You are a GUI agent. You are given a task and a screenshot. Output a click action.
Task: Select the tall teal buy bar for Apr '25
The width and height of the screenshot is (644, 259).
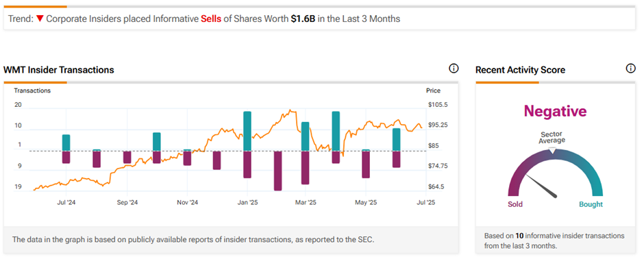coord(336,132)
